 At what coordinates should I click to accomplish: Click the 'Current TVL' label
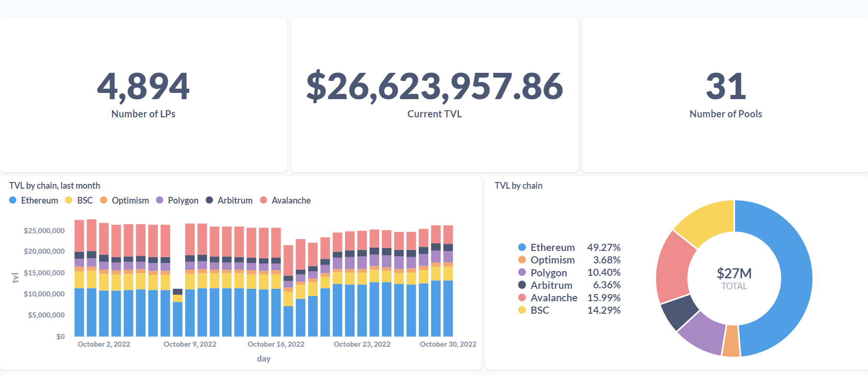(x=434, y=114)
